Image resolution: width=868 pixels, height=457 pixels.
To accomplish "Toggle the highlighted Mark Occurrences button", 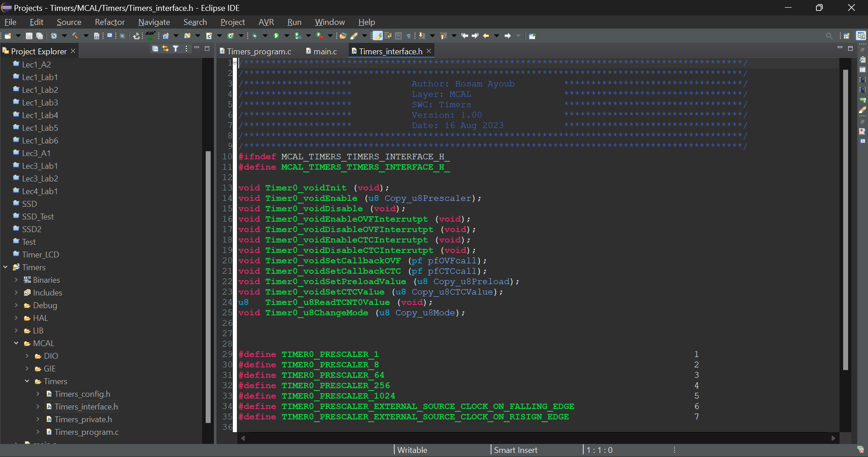I will point(377,36).
